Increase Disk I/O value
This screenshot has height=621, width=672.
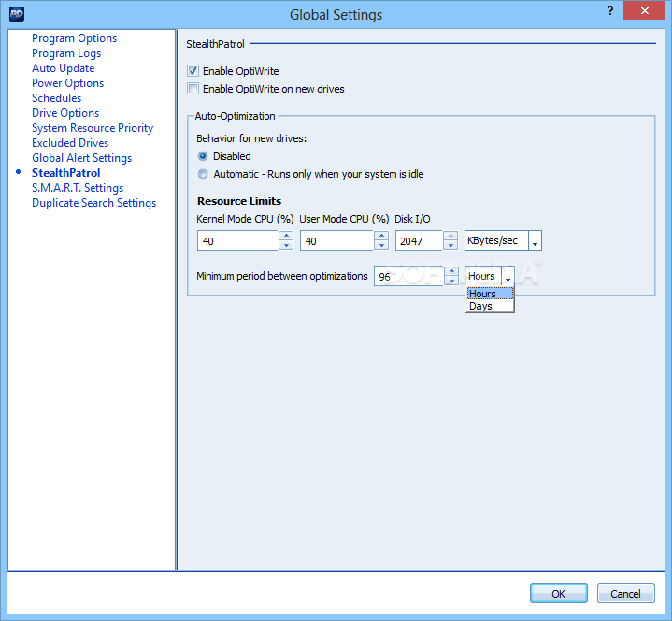point(450,236)
